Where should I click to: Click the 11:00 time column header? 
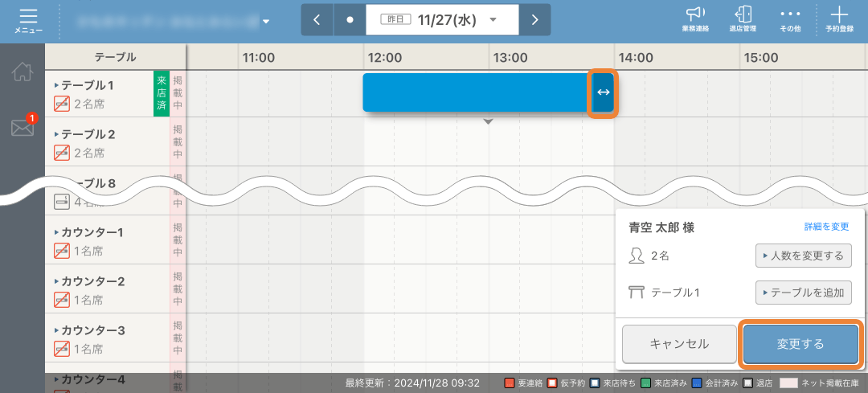(259, 57)
